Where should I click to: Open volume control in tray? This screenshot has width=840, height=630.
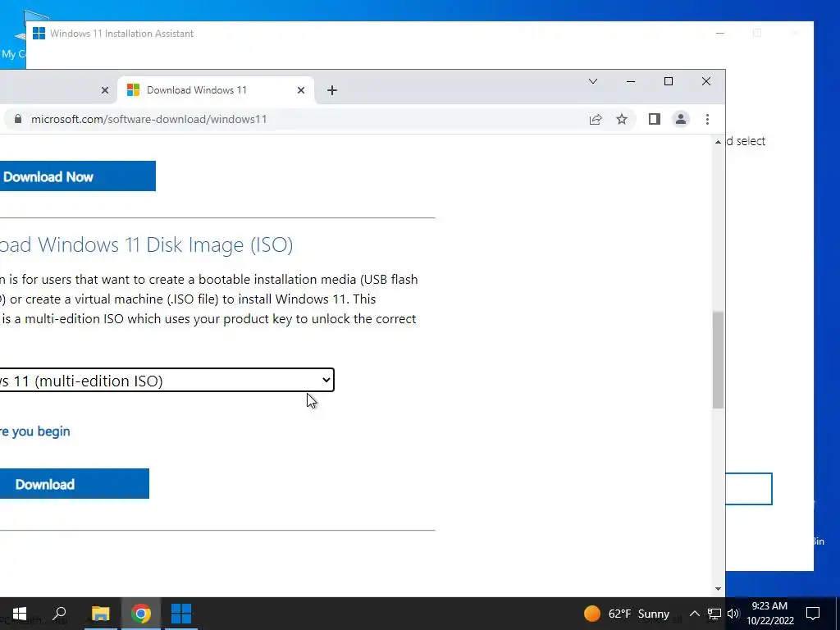(733, 614)
